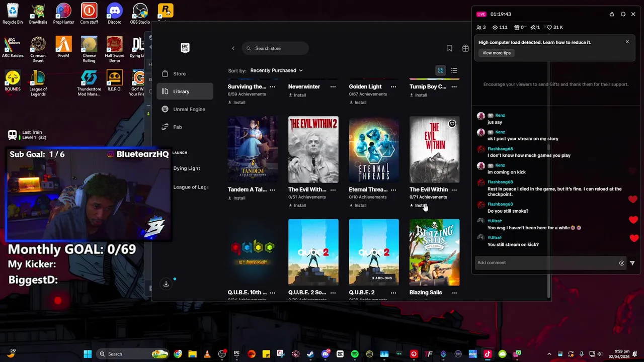Open Blazing Sails cover art

pyautogui.click(x=434, y=252)
